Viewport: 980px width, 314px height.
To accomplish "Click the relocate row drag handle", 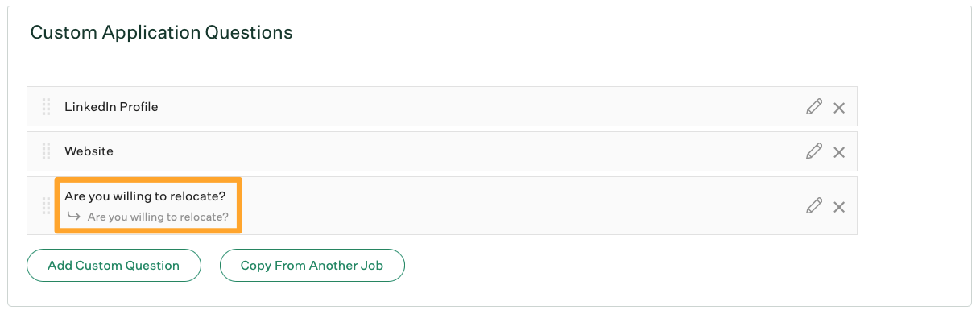I will [46, 206].
